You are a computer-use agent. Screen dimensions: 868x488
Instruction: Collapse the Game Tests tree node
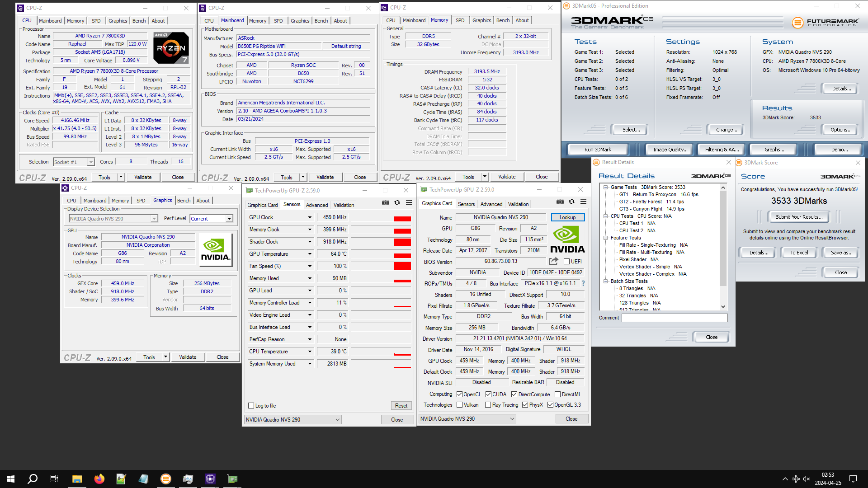[606, 187]
